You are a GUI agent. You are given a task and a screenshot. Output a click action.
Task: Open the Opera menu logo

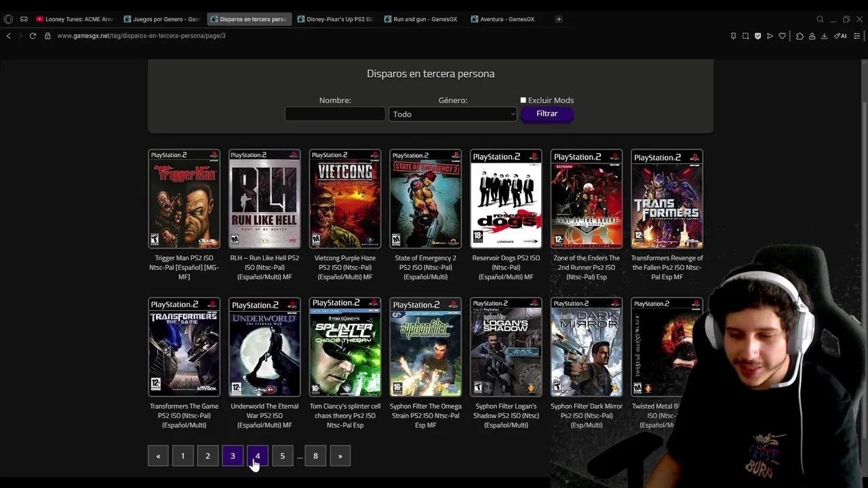[x=8, y=19]
